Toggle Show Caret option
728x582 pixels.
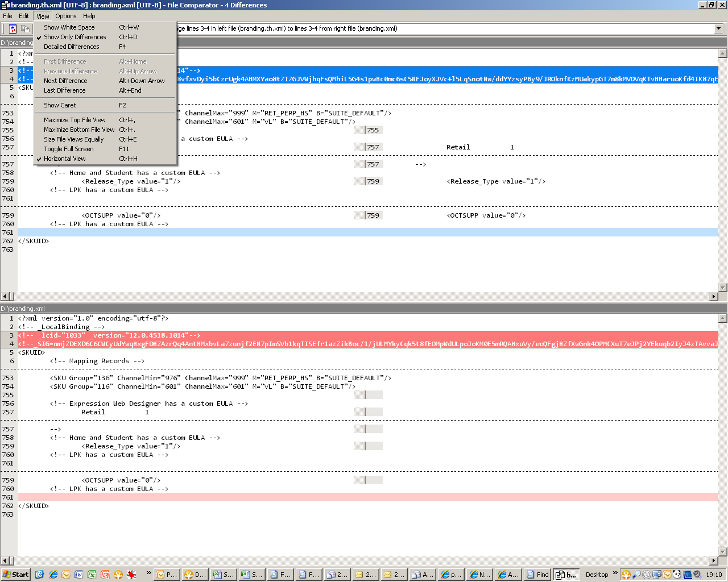tap(105, 105)
